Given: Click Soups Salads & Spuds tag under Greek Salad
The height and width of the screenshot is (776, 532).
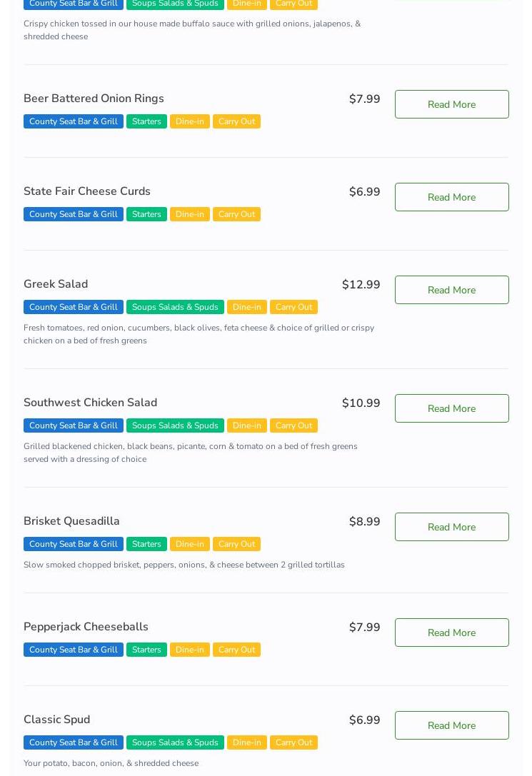Looking at the screenshot, I should [175, 307].
